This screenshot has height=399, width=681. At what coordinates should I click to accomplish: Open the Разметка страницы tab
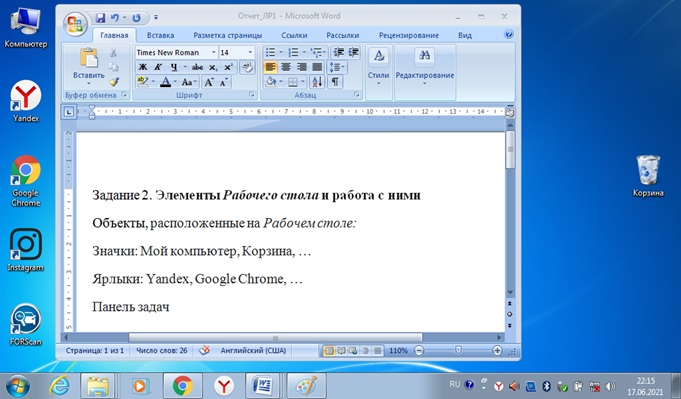pyautogui.click(x=228, y=35)
